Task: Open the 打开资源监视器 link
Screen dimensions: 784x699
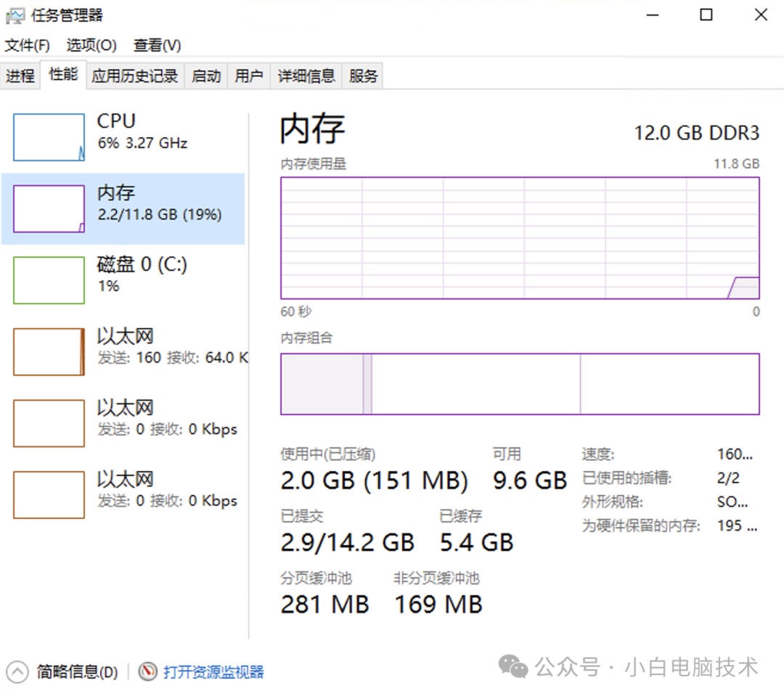Action: coord(213,672)
